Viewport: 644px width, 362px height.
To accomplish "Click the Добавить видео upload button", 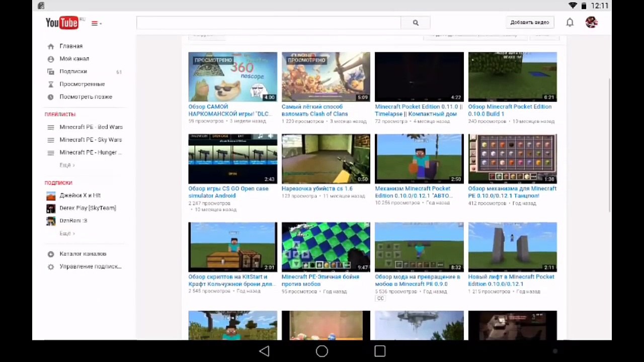I will (x=529, y=23).
